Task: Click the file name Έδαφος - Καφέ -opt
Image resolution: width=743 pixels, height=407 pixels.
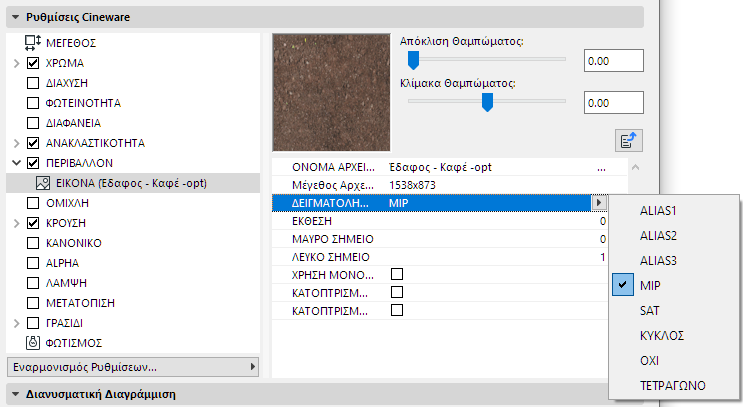Action: tap(440, 167)
